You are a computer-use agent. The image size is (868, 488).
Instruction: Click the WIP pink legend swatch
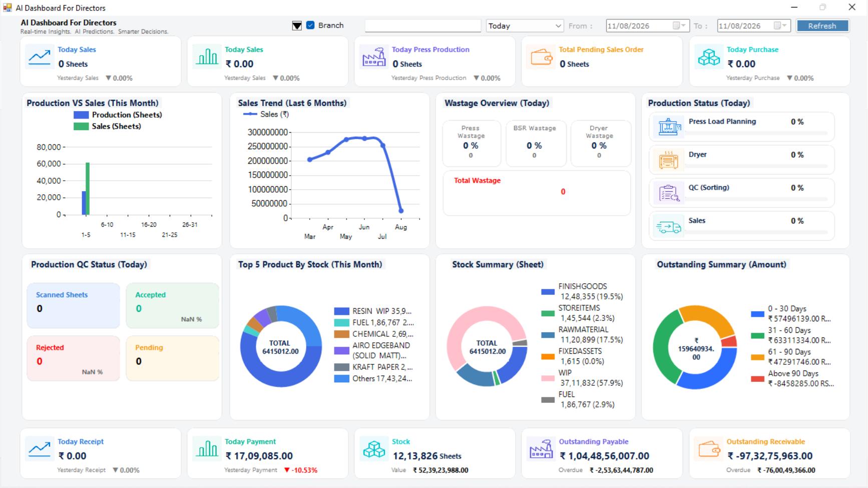[x=548, y=378]
